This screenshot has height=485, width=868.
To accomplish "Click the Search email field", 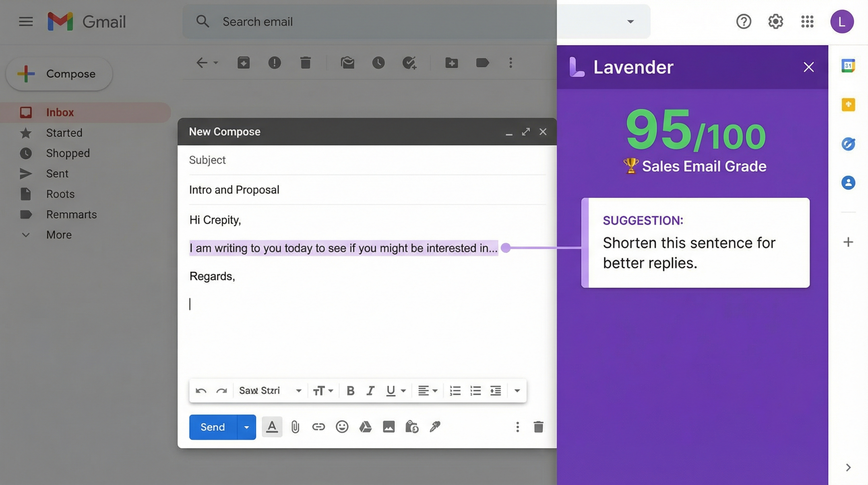I will pos(416,21).
